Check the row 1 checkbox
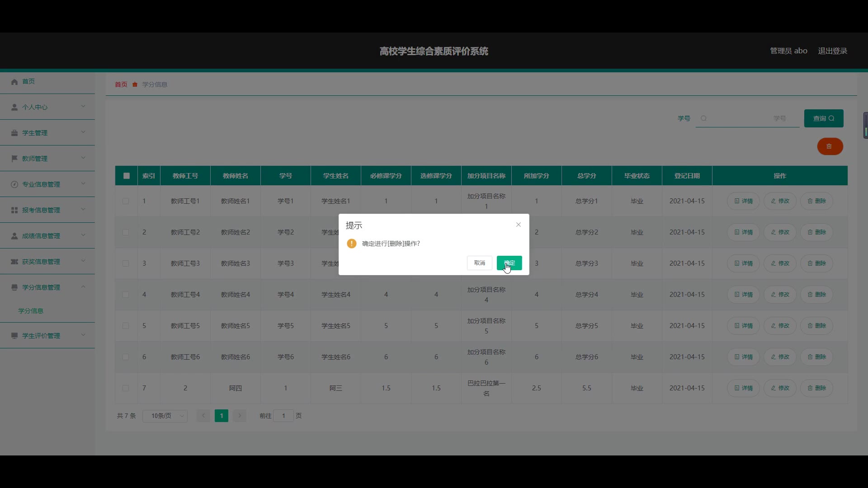The image size is (868, 488). 126,201
